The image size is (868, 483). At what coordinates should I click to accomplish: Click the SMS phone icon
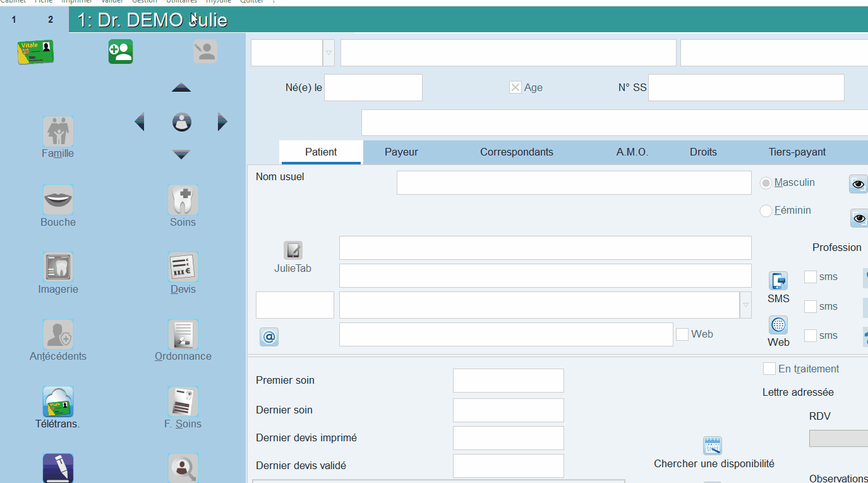[x=778, y=281]
